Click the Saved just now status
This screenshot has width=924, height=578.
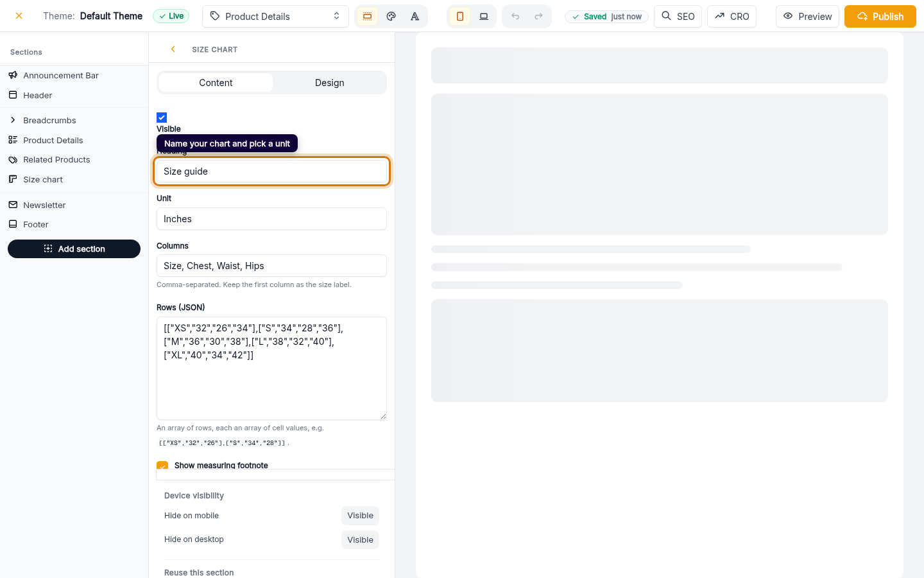point(606,17)
